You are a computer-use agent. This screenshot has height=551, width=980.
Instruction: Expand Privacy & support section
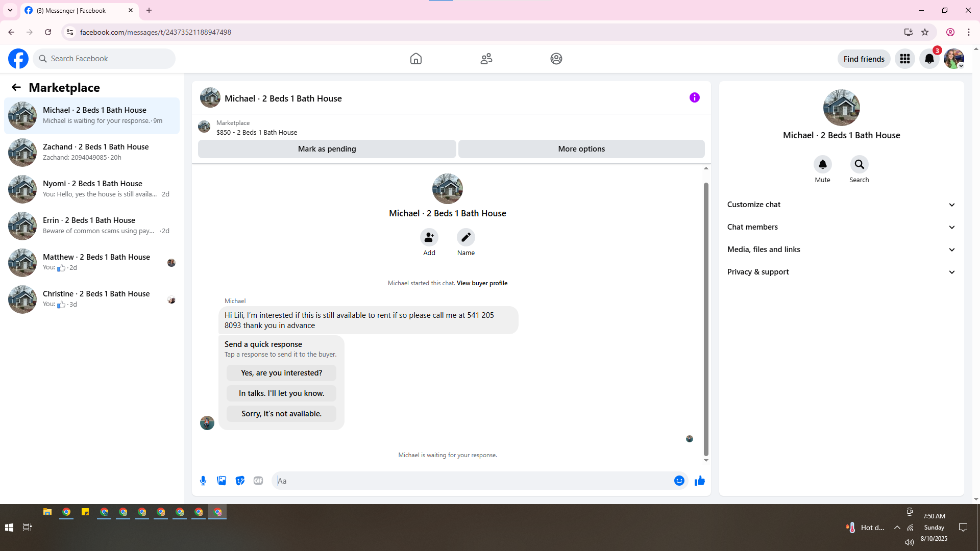[x=841, y=272]
